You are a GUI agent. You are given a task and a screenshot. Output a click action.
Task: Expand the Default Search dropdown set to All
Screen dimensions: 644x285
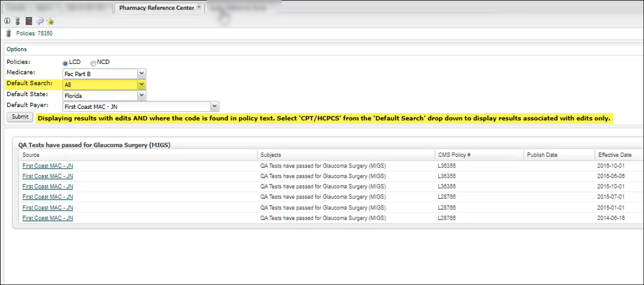(x=141, y=85)
